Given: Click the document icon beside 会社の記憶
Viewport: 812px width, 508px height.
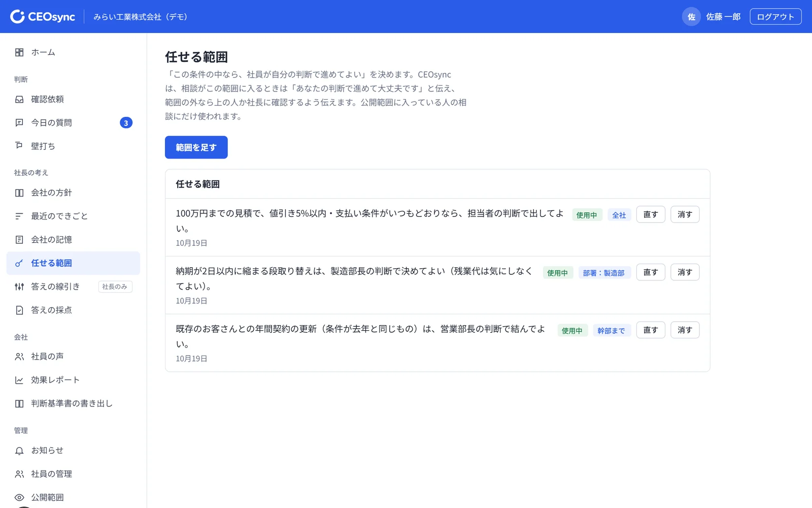Looking at the screenshot, I should (x=19, y=240).
